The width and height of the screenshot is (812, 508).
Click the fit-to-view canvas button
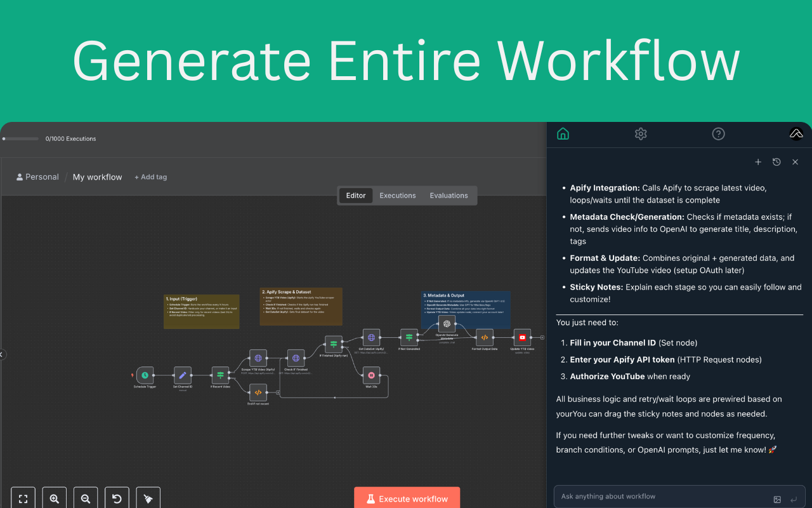pos(23,499)
